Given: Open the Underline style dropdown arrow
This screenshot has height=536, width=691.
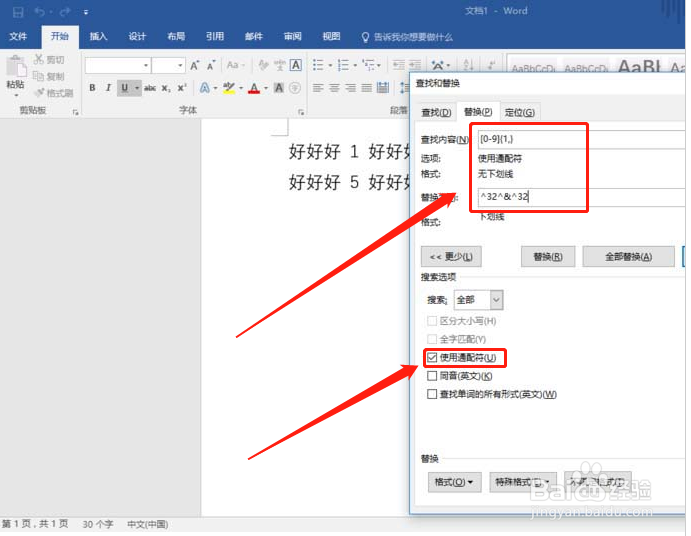Looking at the screenshot, I should (x=137, y=88).
